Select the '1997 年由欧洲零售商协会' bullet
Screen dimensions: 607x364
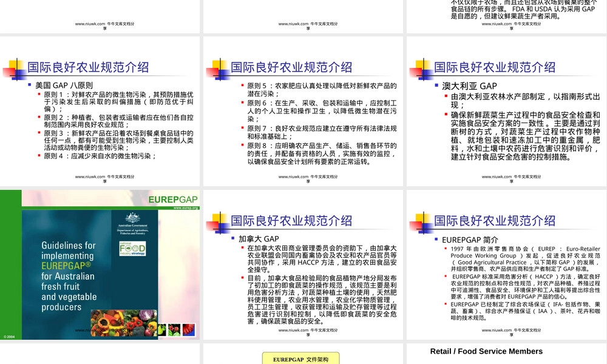click(x=525, y=259)
